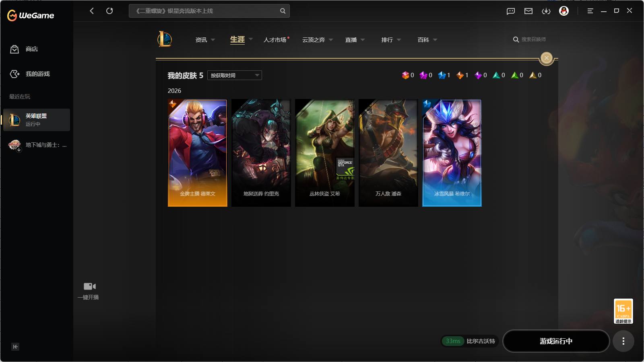Close the career panel with round X
The width and height of the screenshot is (644, 362).
pos(546,58)
